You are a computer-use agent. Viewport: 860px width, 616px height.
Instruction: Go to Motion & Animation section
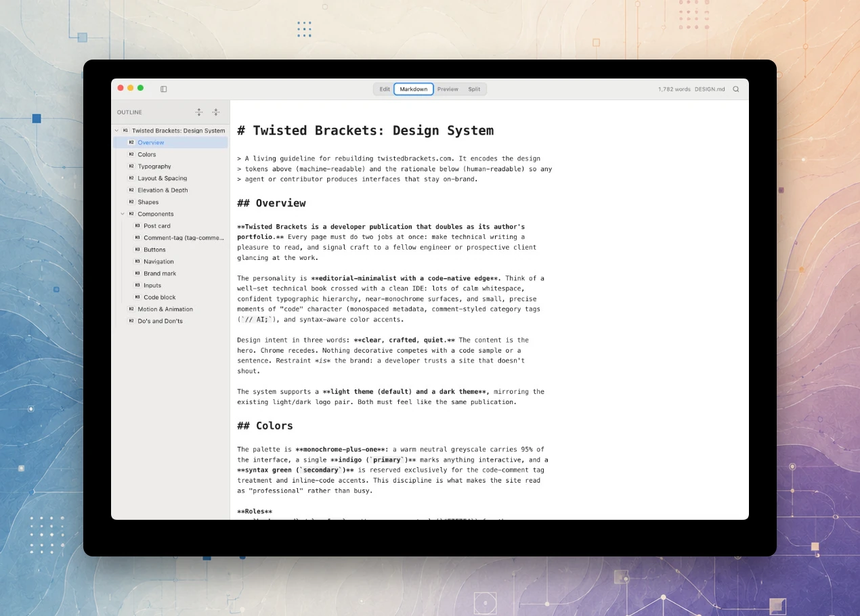coord(165,309)
